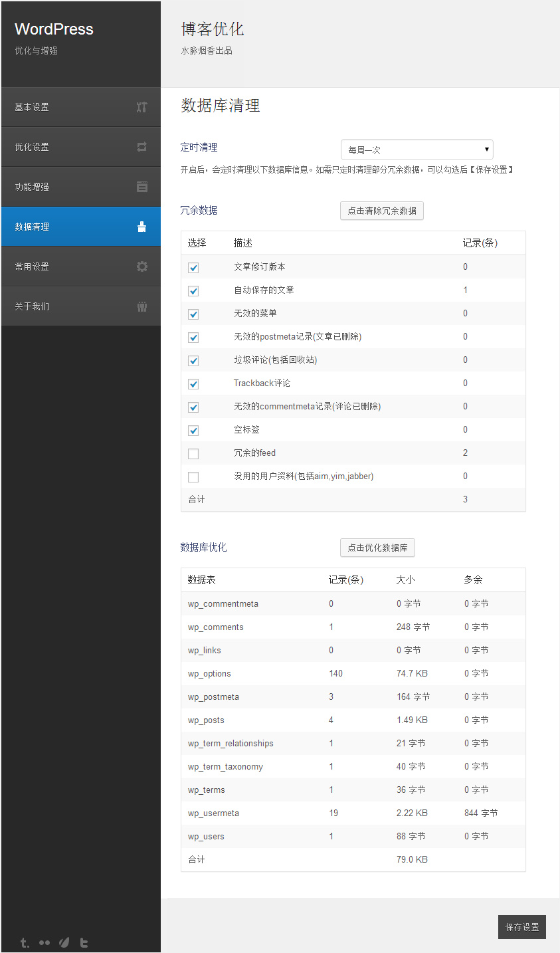The width and height of the screenshot is (560, 953).
Task: Uncheck the 空标签 checkbox
Action: [x=193, y=430]
